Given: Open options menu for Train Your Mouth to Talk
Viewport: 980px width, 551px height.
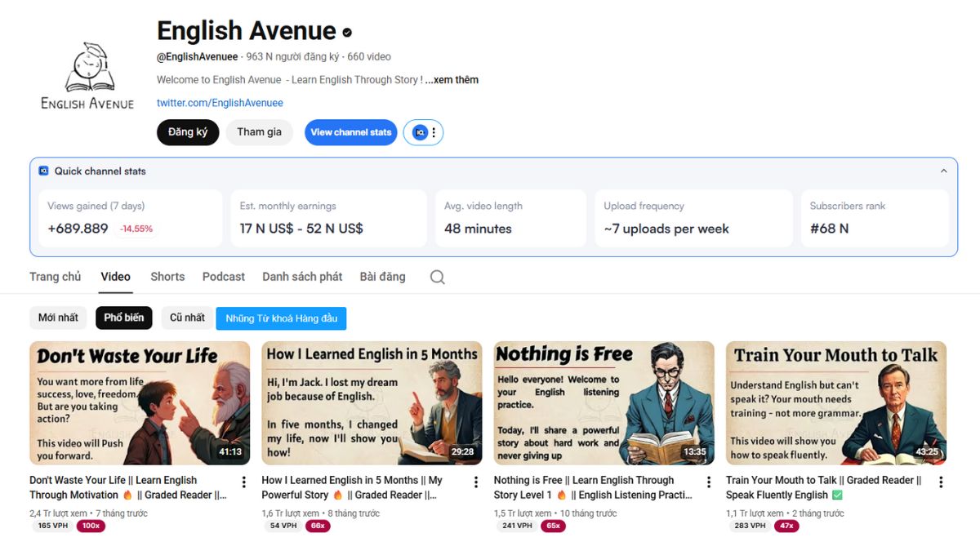Looking at the screenshot, I should pos(940,482).
